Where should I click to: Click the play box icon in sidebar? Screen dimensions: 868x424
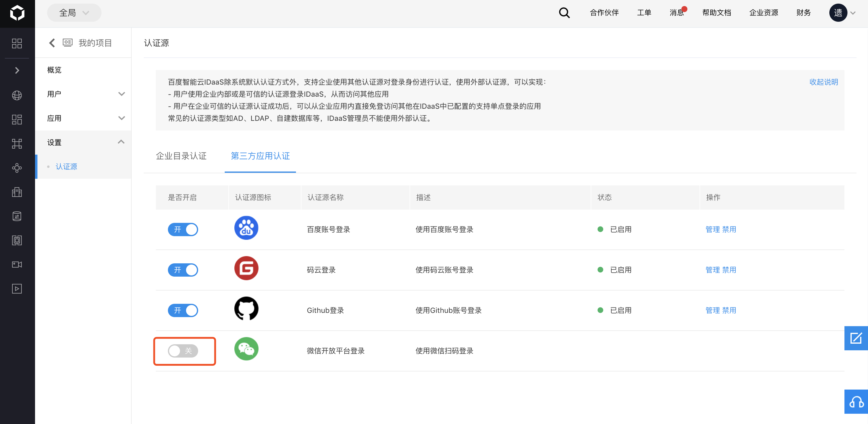pos(17,289)
